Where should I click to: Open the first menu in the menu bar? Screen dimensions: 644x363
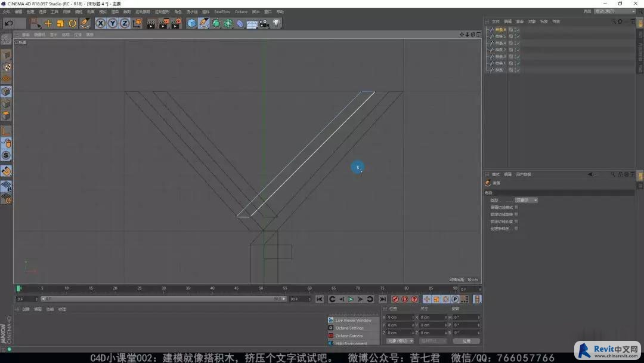pyautogui.click(x=6, y=12)
